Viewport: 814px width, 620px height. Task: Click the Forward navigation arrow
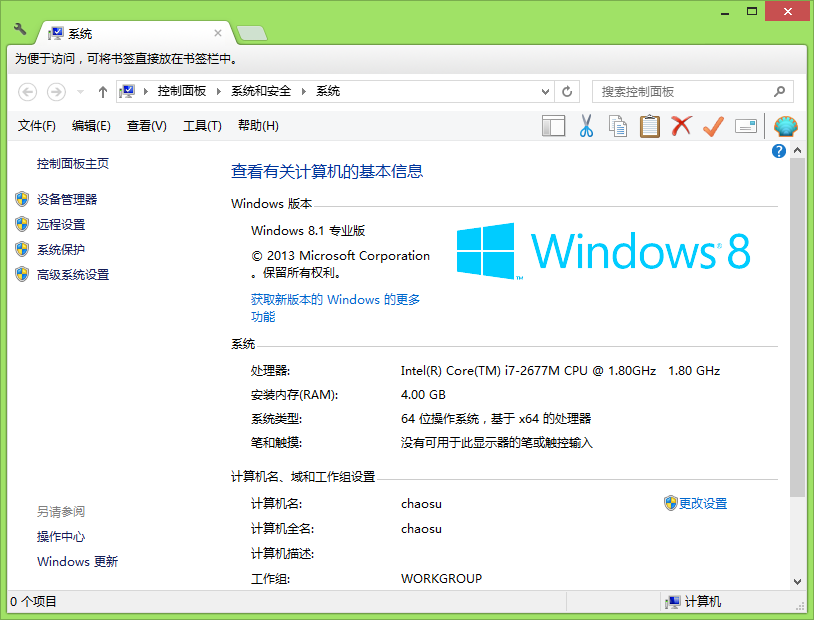[x=56, y=92]
